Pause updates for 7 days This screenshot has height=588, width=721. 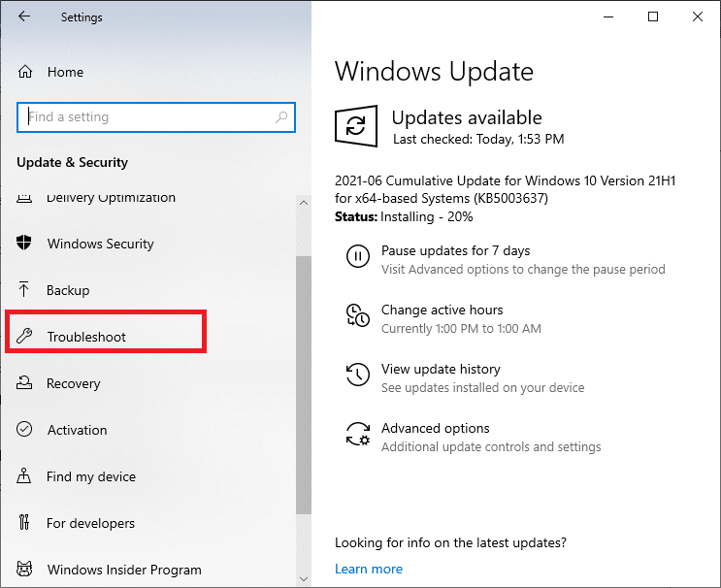[x=455, y=250]
